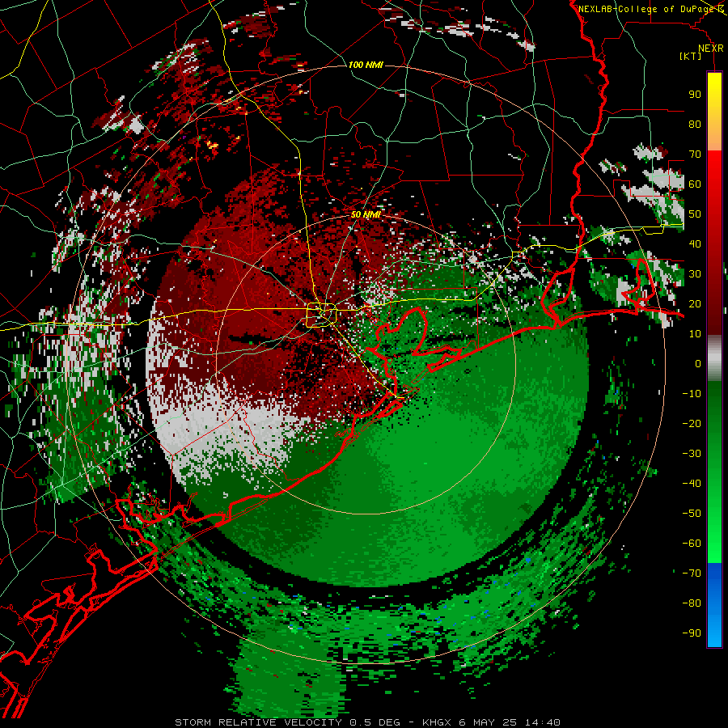Click the -50 value on velocity scale
This screenshot has width=728, height=728.
692,514
